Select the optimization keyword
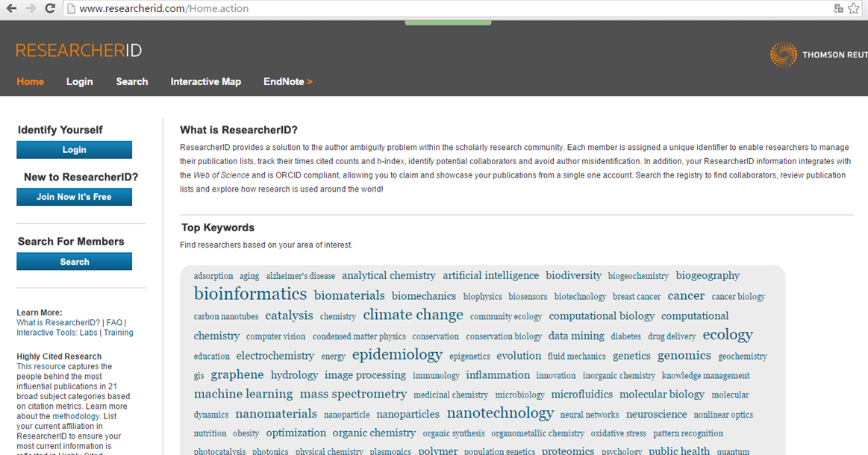 tap(296, 433)
